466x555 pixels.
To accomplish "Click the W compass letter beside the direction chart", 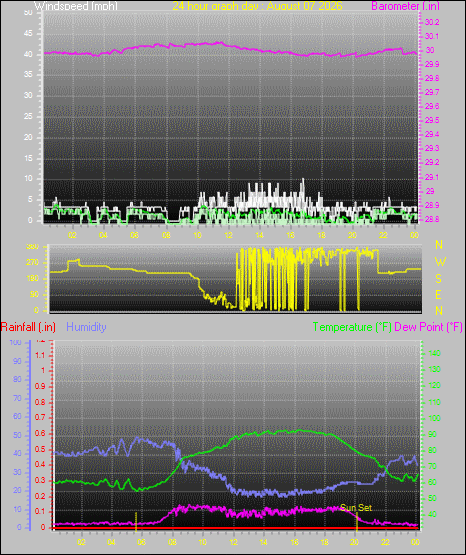I will 440,262.
